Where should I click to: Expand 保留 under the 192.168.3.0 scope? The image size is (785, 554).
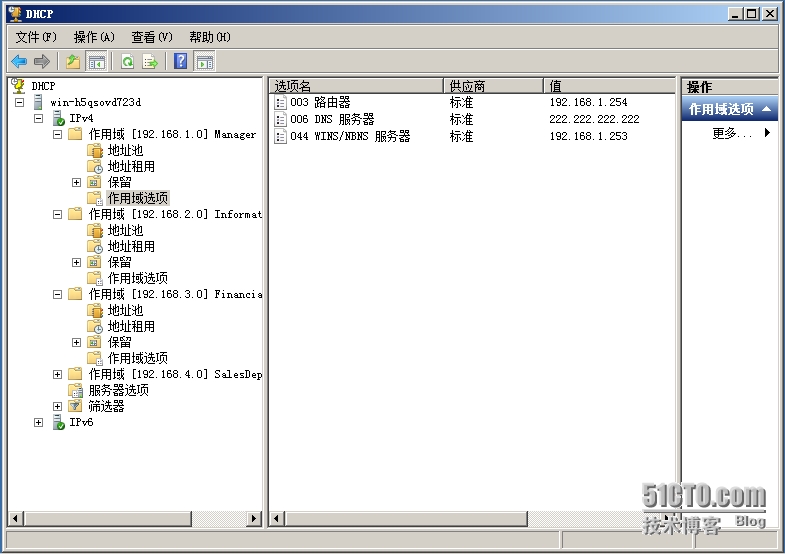[x=77, y=343]
